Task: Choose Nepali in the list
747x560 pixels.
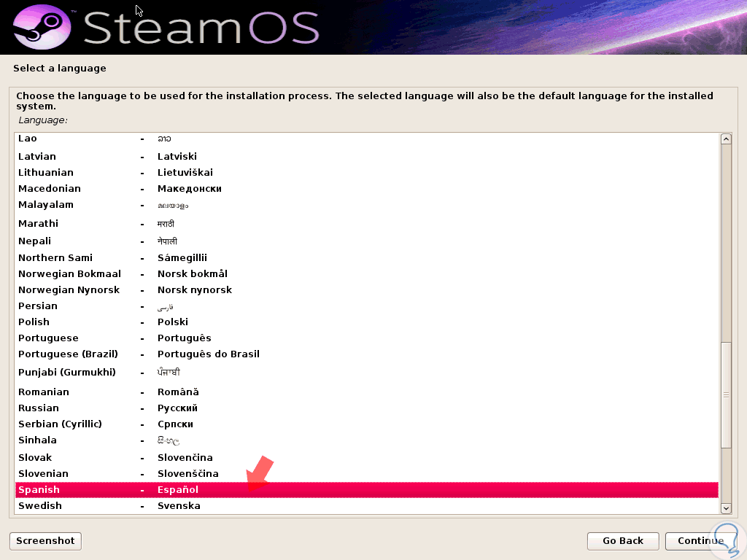Action: [x=366, y=241]
